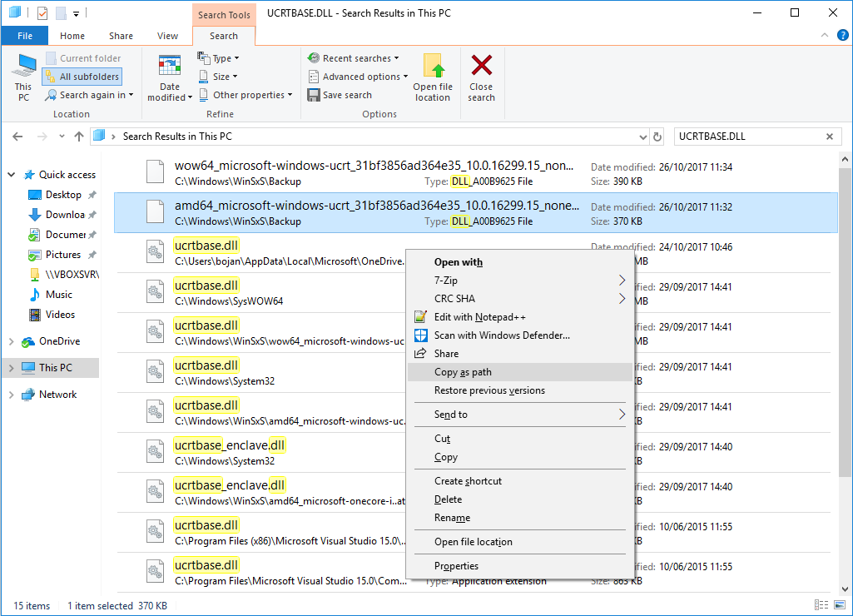
Task: Open the Send to submenu
Action: point(519,415)
